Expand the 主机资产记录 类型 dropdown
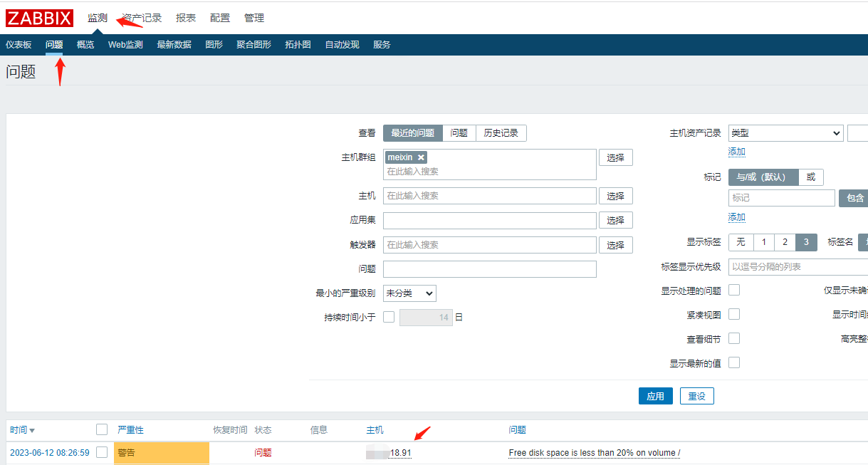Image resolution: width=868 pixels, height=465 pixels. pyautogui.click(x=785, y=132)
